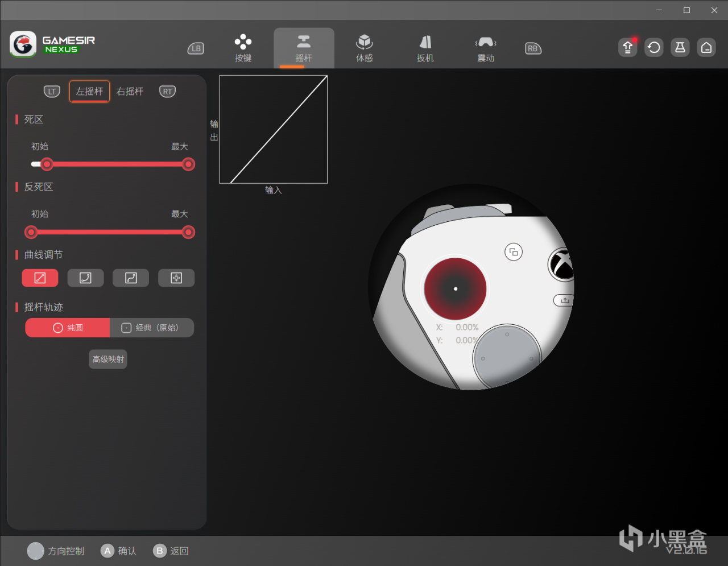Viewport: 728px width, 566px height.
Task: Open the 体感 motion tab
Action: coord(365,48)
